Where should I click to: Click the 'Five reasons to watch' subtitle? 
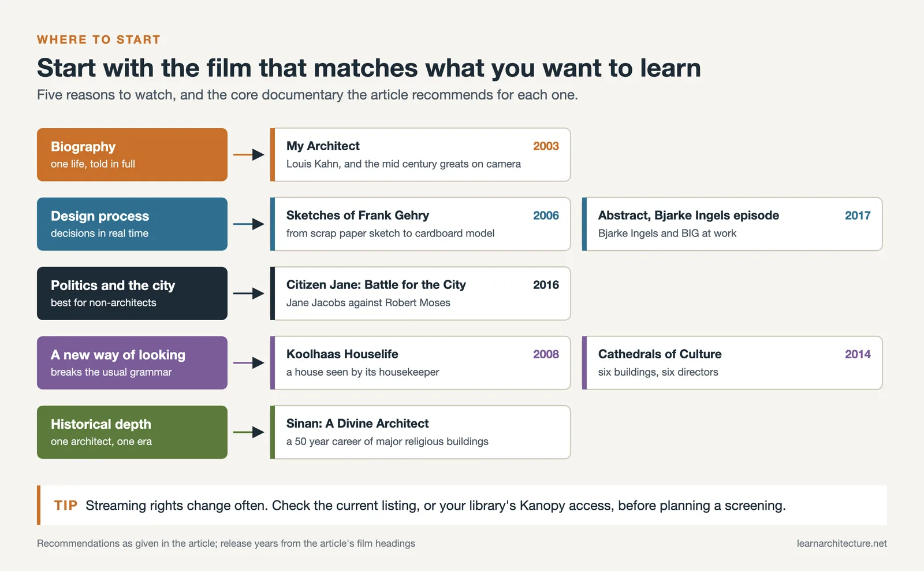tap(307, 95)
